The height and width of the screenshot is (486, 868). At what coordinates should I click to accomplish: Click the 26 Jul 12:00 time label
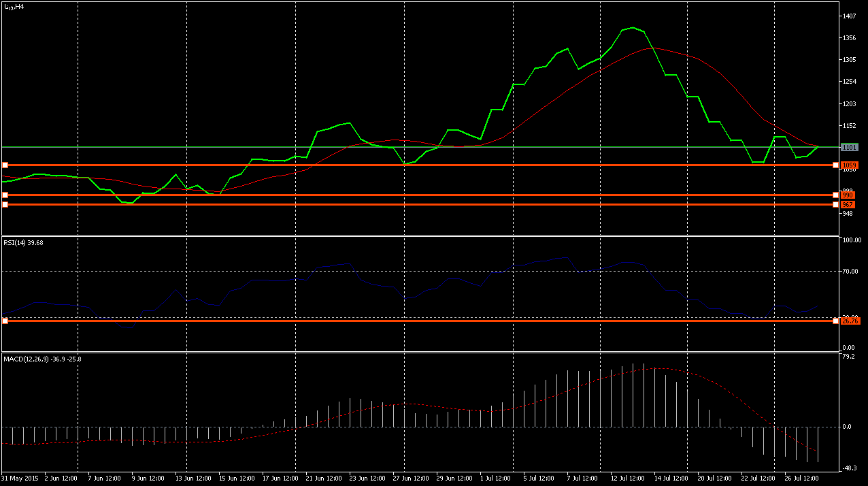point(801,478)
